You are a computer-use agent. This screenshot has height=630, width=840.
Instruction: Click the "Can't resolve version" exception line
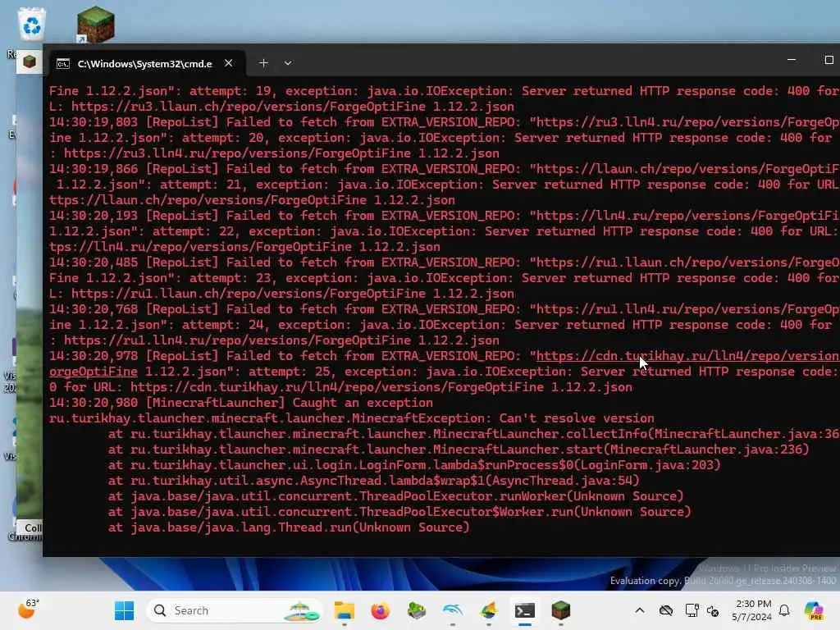coord(351,418)
